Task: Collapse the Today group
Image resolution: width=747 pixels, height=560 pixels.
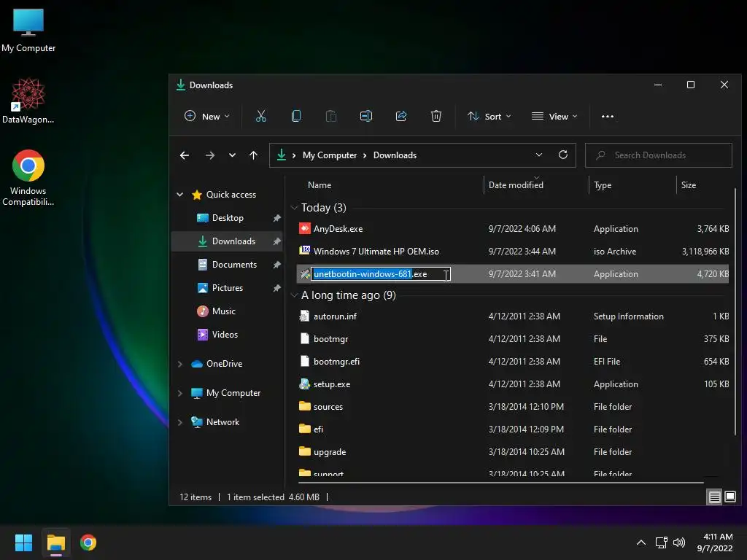Action: [294, 208]
